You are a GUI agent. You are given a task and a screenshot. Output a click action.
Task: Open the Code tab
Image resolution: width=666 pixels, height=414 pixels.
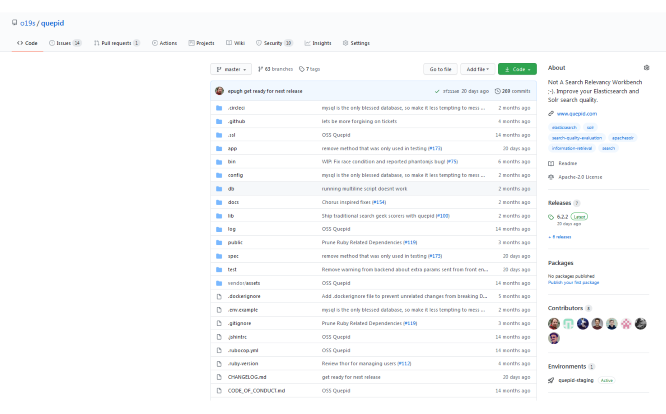pos(27,43)
